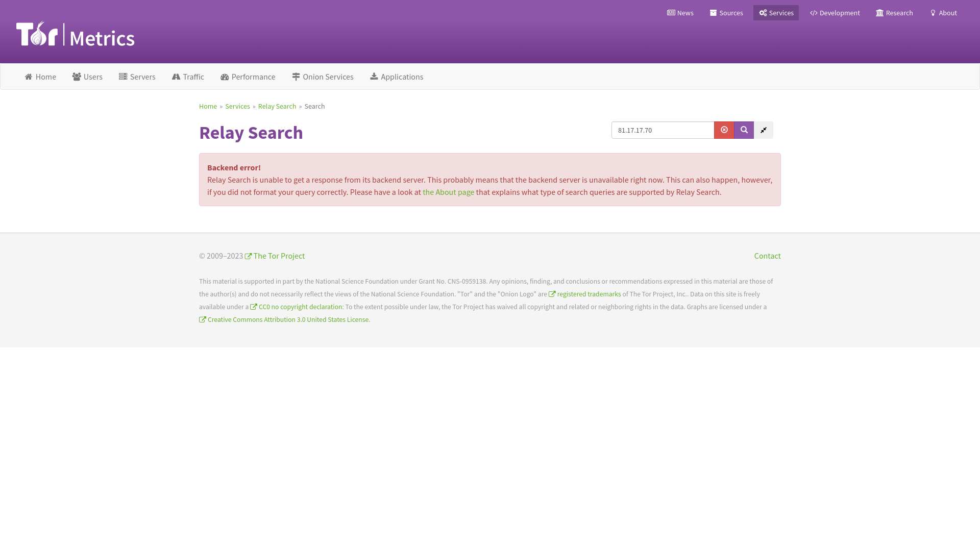Open the top navigation About item
This screenshot has width=980, height=551.
tap(943, 13)
